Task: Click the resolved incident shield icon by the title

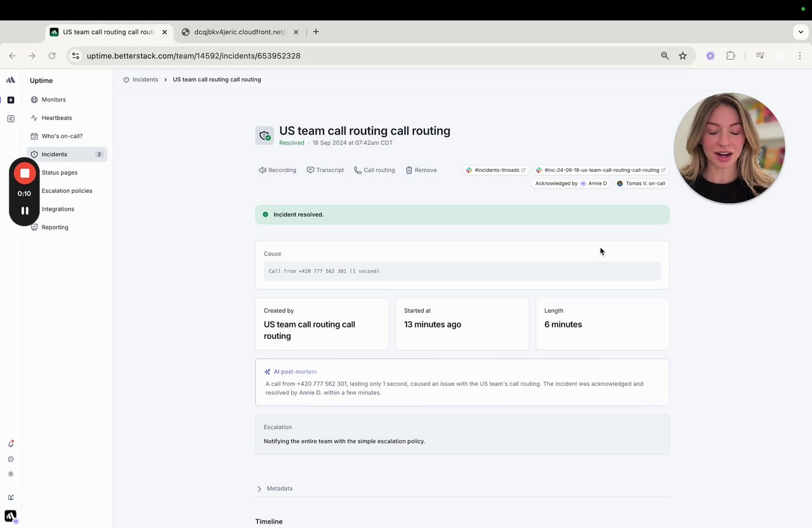Action: coord(265,135)
